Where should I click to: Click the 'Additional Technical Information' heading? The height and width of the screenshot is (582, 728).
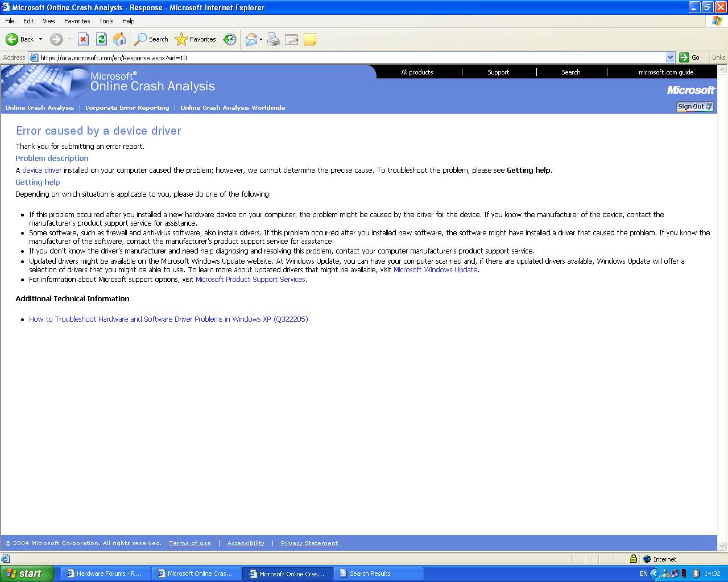click(72, 298)
